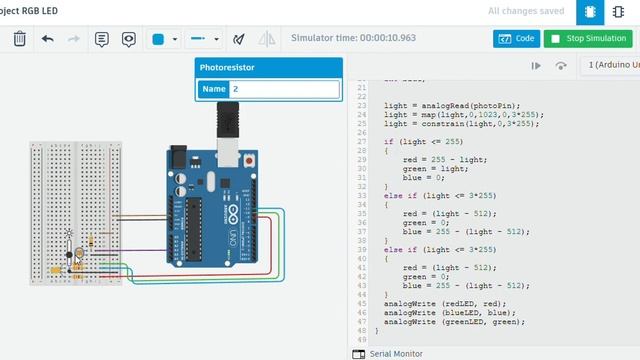Select the Arduino USB cable connector

pyautogui.click(x=228, y=134)
